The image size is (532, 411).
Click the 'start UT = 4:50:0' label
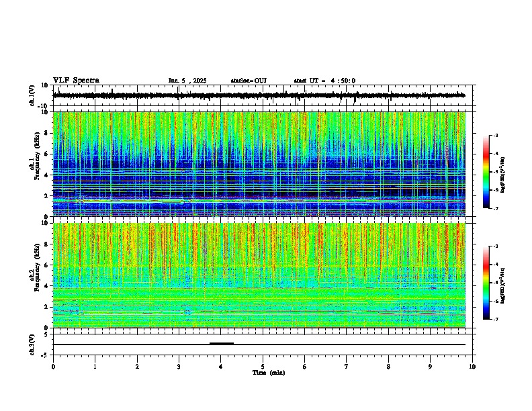tap(324, 81)
